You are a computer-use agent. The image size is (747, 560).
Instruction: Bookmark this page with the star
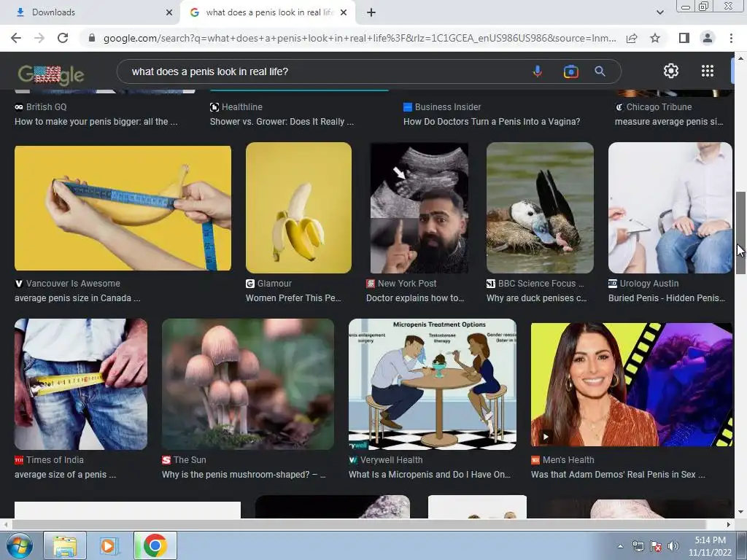pos(655,38)
